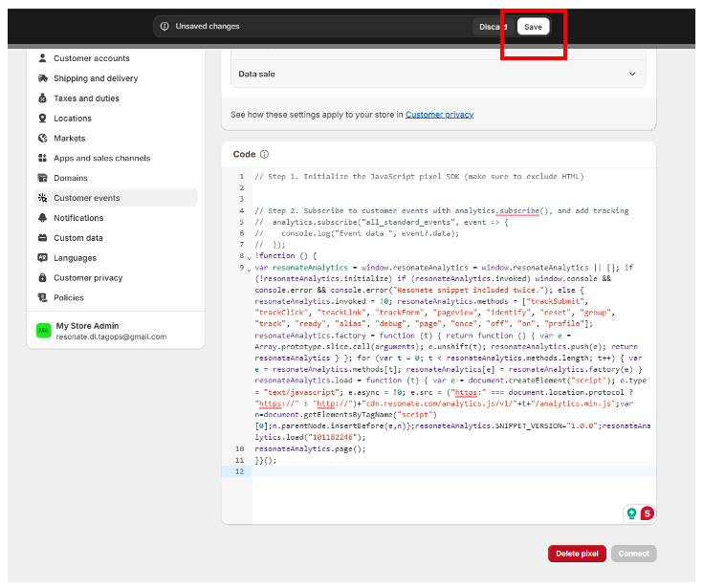This screenshot has width=703, height=588.
Task: Select Customer events menu item
Action: click(x=116, y=198)
